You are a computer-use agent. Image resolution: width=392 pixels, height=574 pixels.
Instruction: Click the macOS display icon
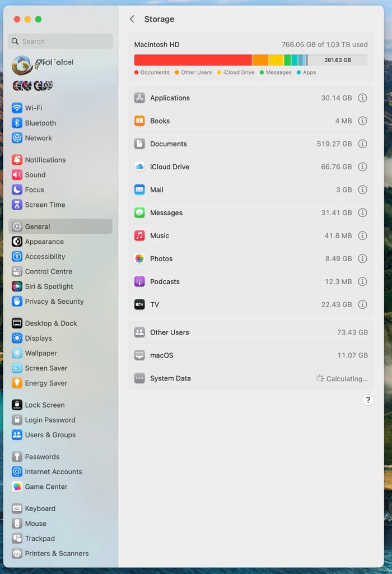(x=139, y=355)
